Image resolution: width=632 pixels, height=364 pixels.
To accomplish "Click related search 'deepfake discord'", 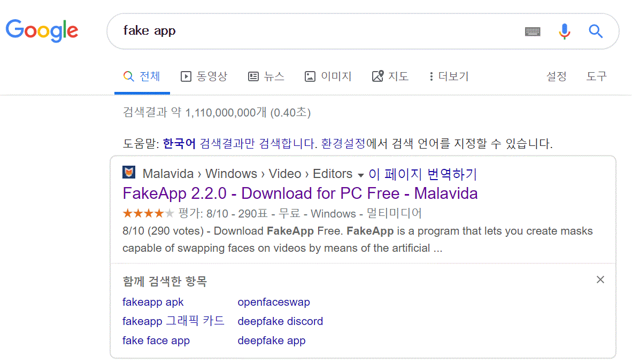I will click(x=280, y=321).
